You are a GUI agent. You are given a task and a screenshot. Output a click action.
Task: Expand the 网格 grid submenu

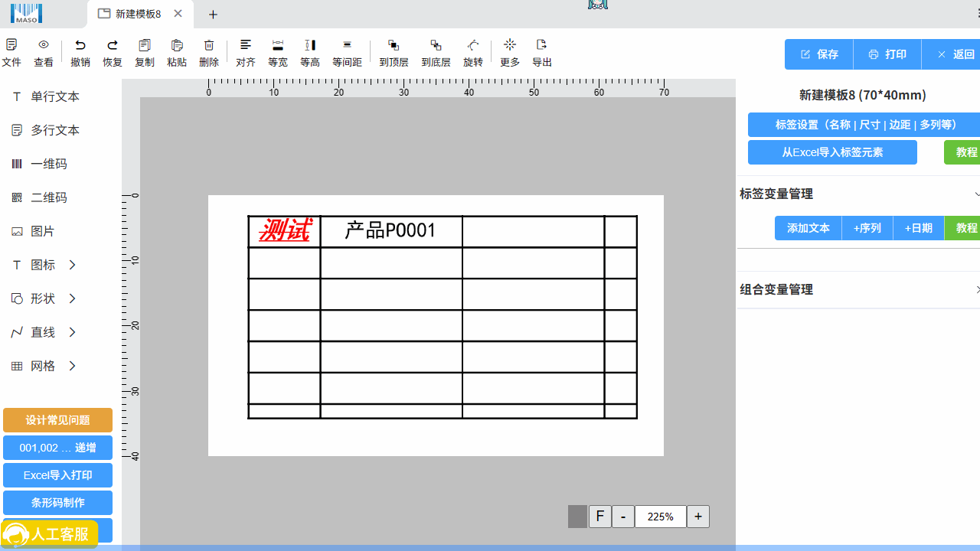point(72,366)
